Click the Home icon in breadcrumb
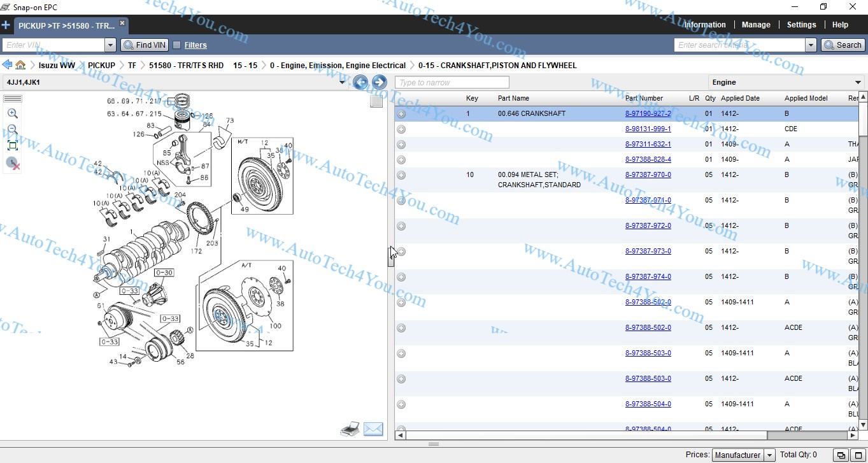The image size is (868, 463). (20, 65)
